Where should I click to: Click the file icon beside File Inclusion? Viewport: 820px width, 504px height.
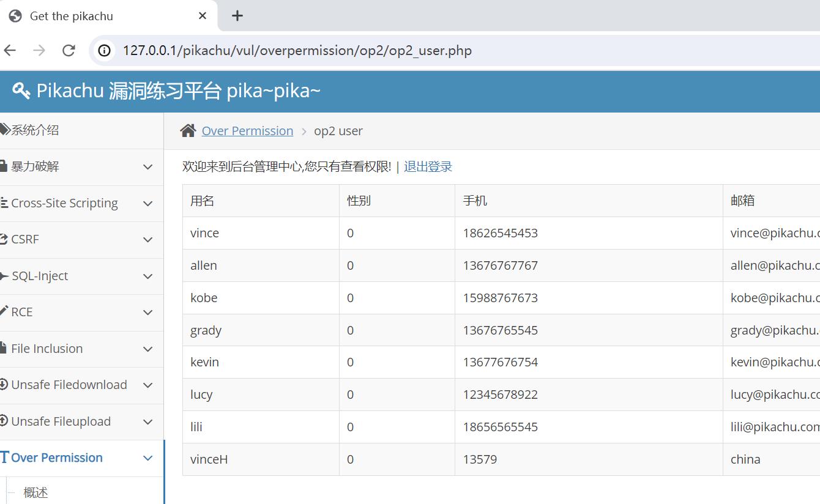point(4,349)
